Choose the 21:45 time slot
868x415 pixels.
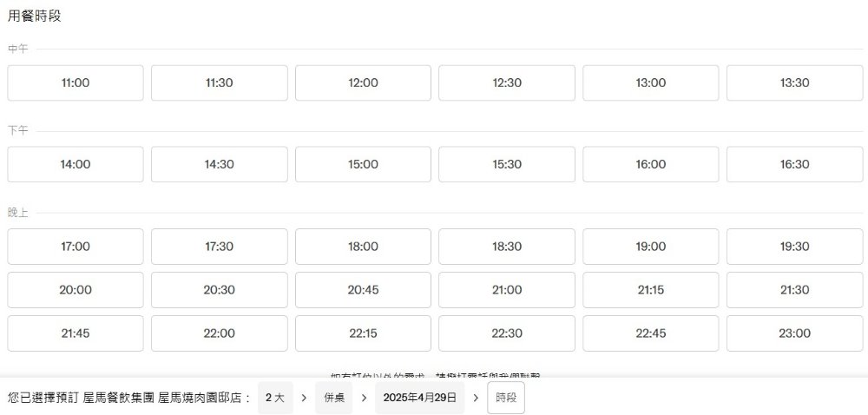point(76,333)
